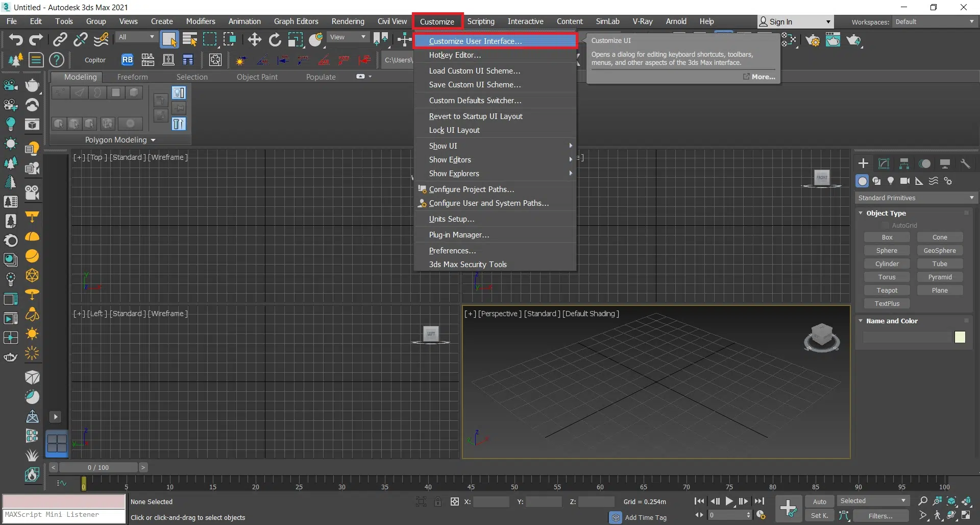The image size is (980, 525).
Task: Select the Lights category icon
Action: click(891, 181)
